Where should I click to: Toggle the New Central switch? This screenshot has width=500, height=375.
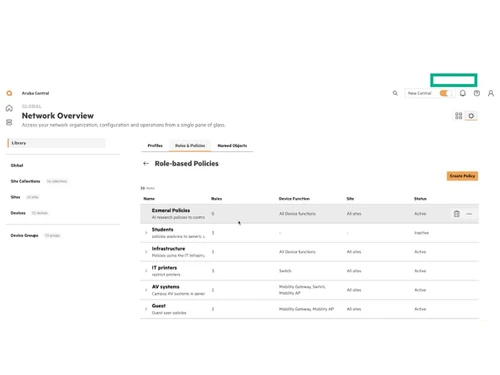445,93
